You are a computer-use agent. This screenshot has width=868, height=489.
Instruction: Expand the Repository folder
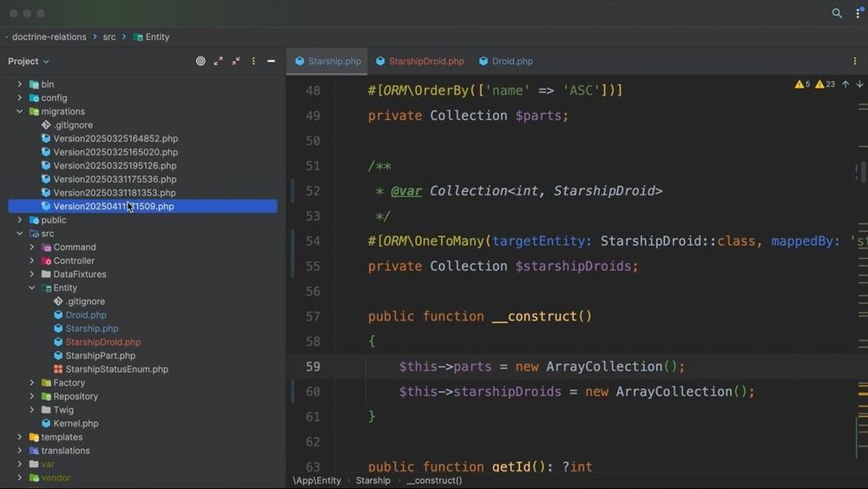[32, 396]
